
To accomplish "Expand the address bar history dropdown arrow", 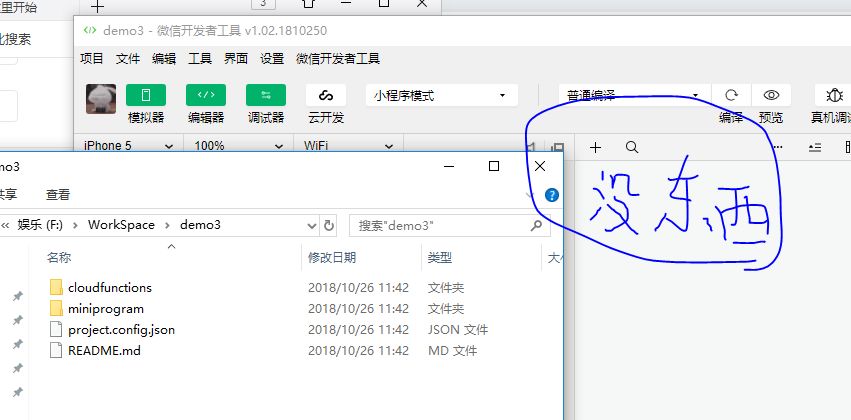I will pyautogui.click(x=312, y=225).
